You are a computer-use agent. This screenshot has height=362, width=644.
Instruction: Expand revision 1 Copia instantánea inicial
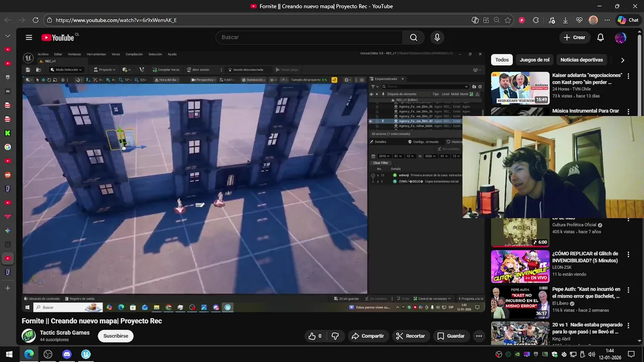coord(378,182)
